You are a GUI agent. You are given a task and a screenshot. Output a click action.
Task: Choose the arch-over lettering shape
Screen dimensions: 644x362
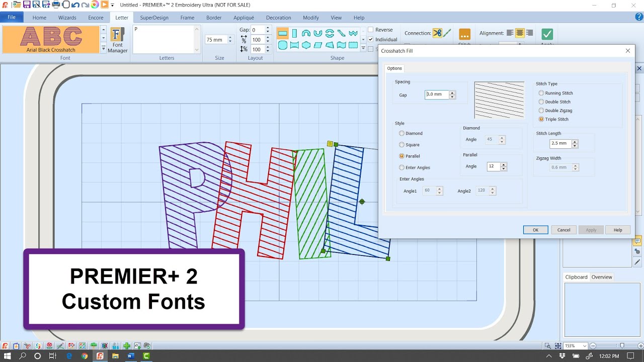pyautogui.click(x=306, y=34)
